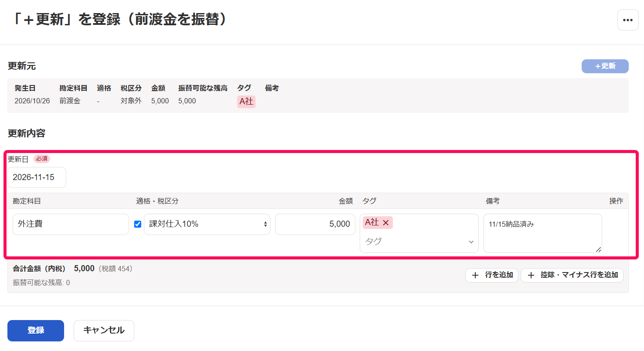Add a deduction row via 控除・マイナス行を追加
644x351 pixels.
[x=572, y=276]
